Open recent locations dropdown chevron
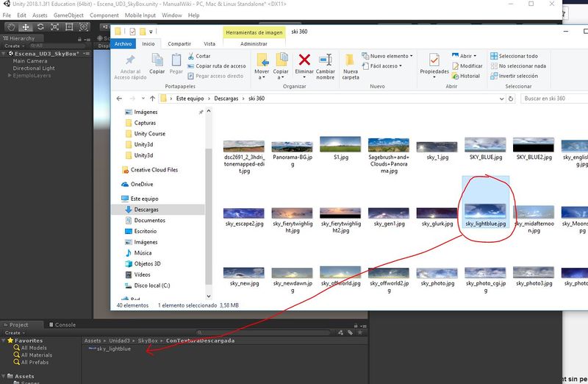This screenshot has width=588, height=384. coord(143,99)
